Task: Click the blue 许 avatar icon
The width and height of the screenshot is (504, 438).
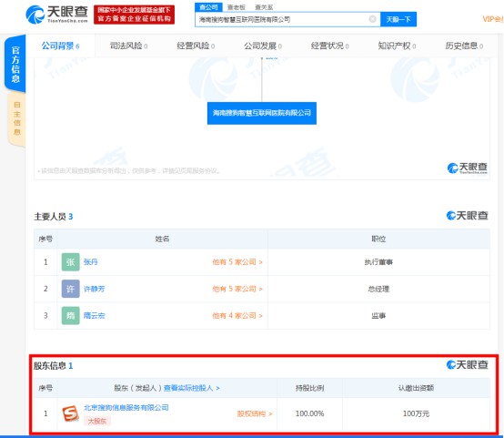Action: pyautogui.click(x=70, y=289)
